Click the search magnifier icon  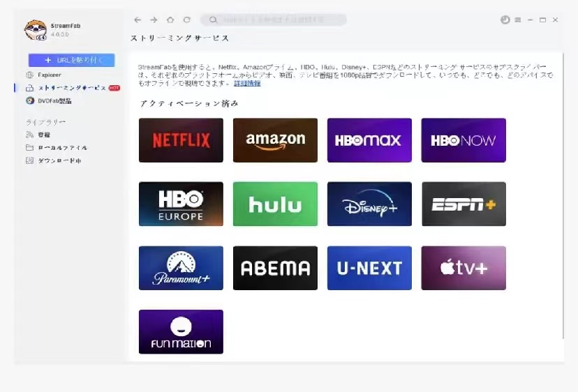tap(213, 20)
